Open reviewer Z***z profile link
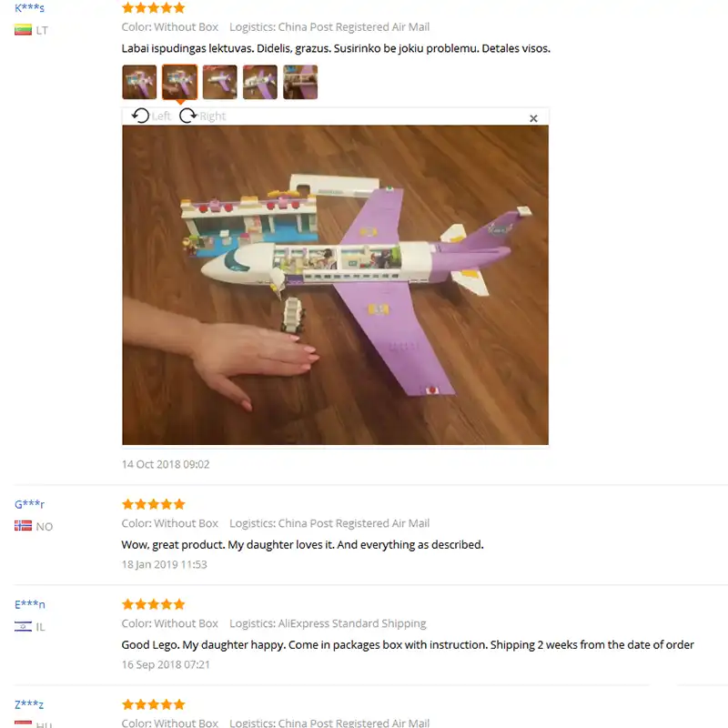728x728 pixels. 29,704
